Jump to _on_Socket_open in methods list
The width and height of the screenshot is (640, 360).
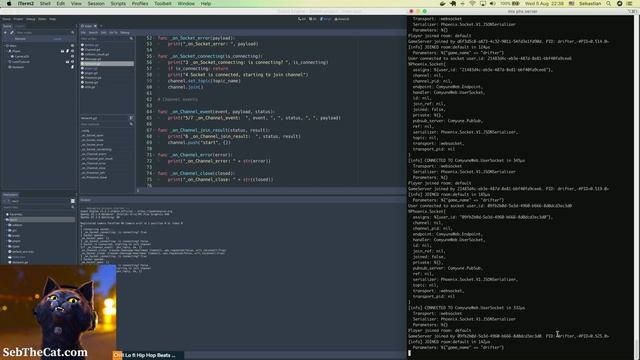[92, 135]
